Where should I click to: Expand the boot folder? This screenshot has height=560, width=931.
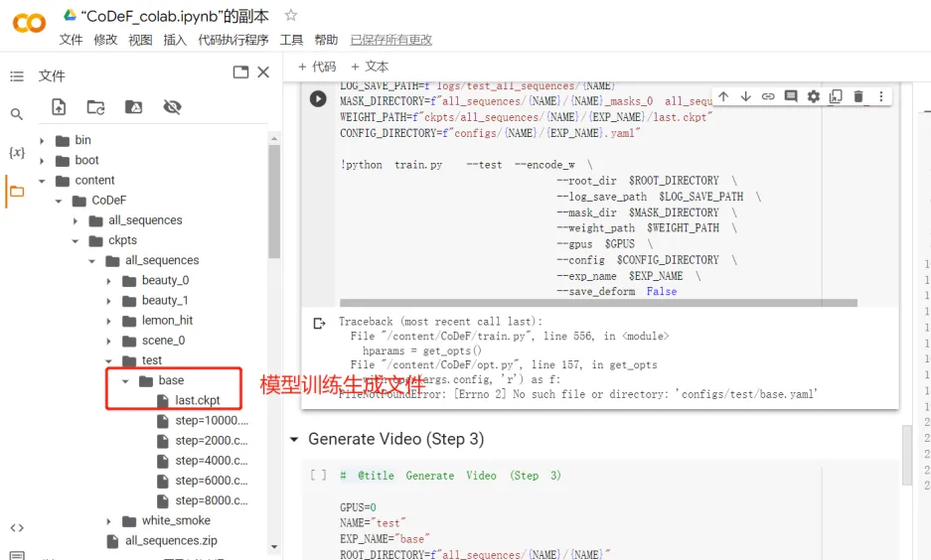click(42, 161)
